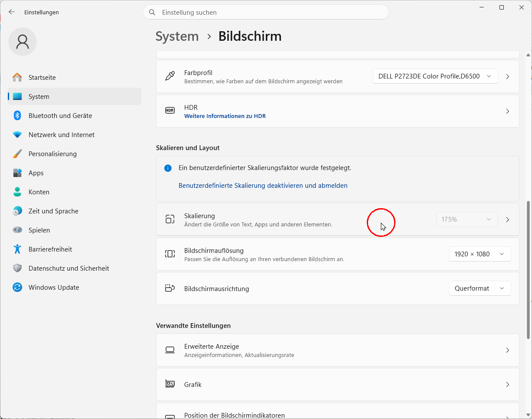Click the blue info icon in scaling notice
This screenshot has height=419, width=532.
[x=168, y=168]
